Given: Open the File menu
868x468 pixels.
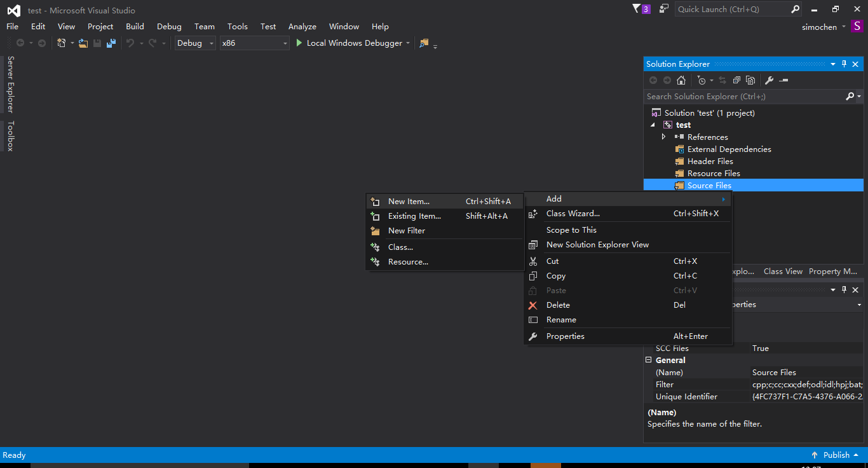Looking at the screenshot, I should pyautogui.click(x=13, y=27).
